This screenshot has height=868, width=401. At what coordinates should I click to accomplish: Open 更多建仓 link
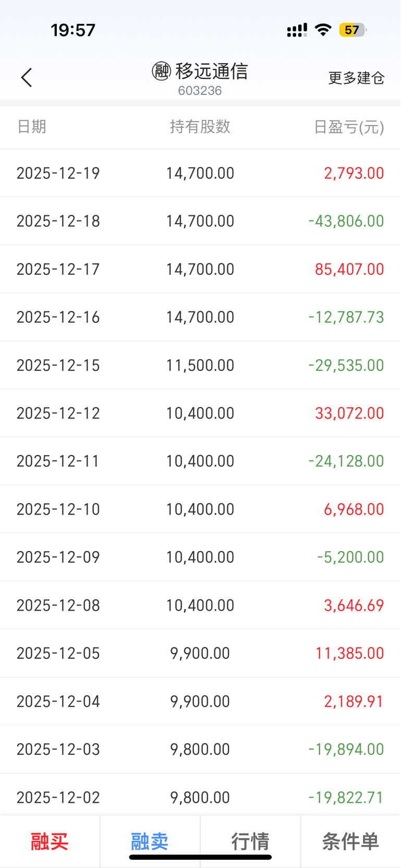click(x=356, y=78)
